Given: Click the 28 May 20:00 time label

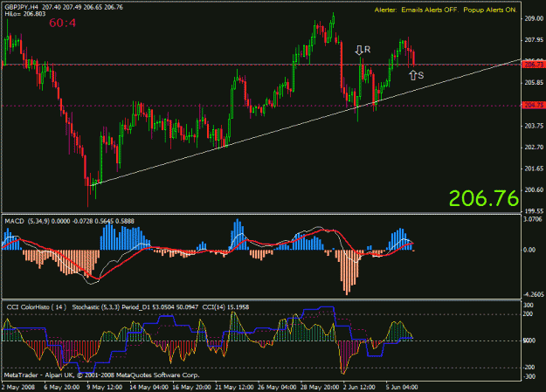Looking at the screenshot, I should (320, 387).
